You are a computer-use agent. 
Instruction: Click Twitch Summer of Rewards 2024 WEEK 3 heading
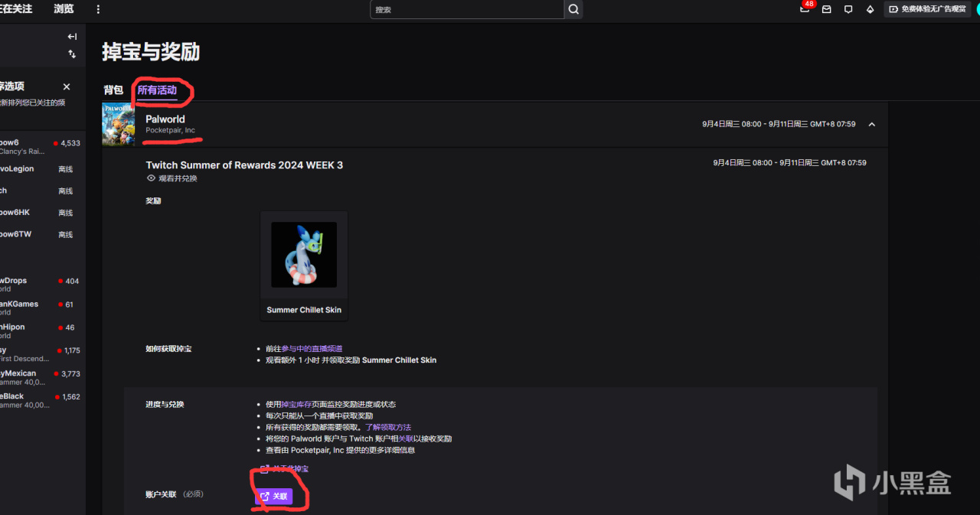tap(244, 165)
